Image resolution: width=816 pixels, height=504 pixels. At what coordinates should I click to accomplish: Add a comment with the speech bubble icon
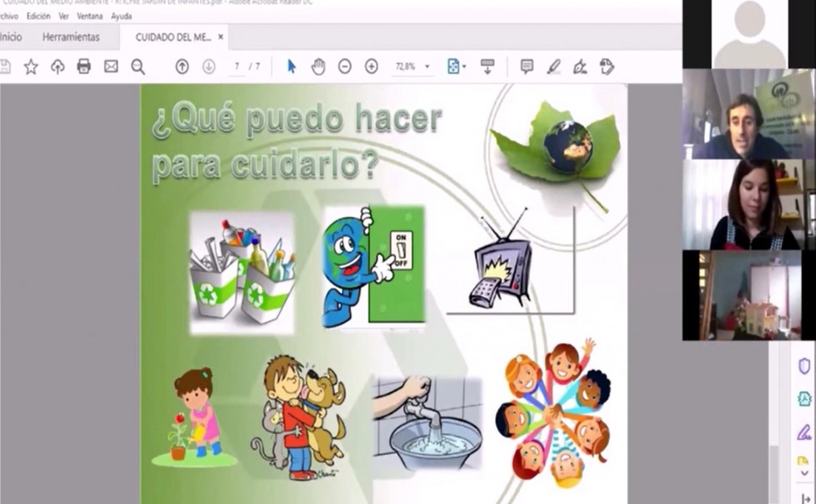coord(527,67)
